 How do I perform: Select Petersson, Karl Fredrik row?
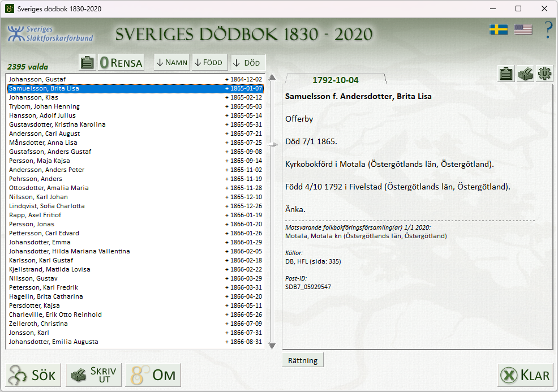(135, 287)
